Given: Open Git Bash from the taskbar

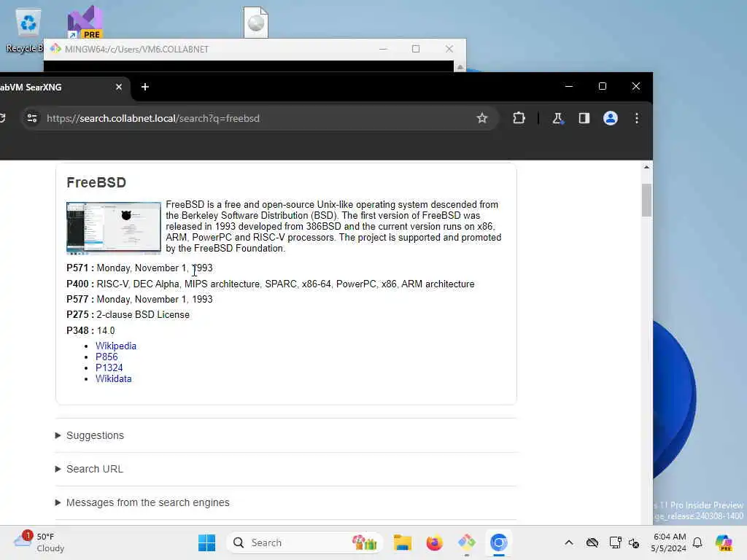Looking at the screenshot, I should tap(466, 542).
